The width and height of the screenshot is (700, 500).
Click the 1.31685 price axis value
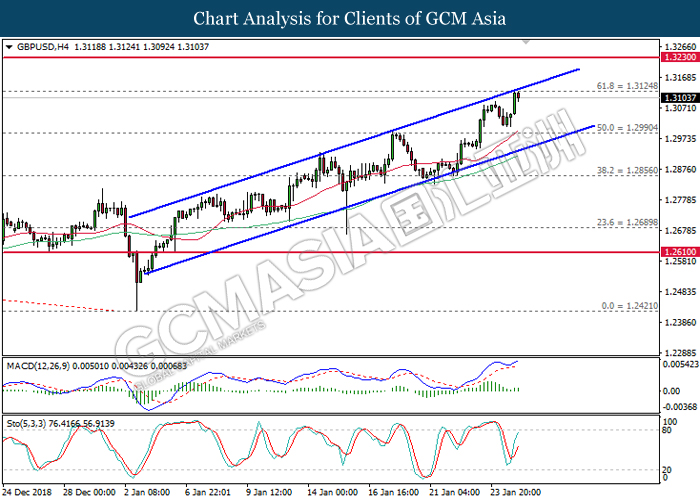point(680,78)
